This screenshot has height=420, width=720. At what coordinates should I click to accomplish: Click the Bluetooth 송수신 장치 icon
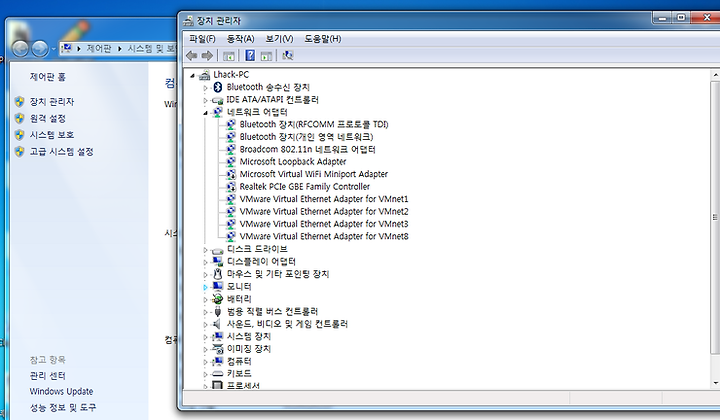pyautogui.click(x=218, y=87)
